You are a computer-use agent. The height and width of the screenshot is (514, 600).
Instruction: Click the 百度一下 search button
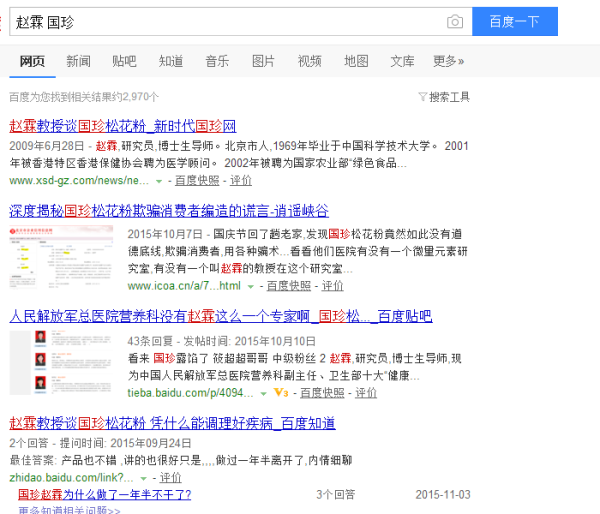pos(514,21)
